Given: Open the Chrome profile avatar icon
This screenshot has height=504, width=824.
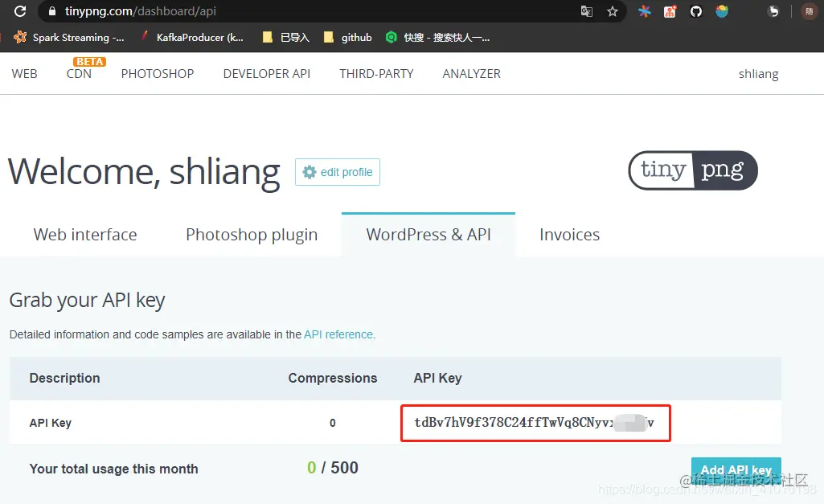Looking at the screenshot, I should coord(810,11).
